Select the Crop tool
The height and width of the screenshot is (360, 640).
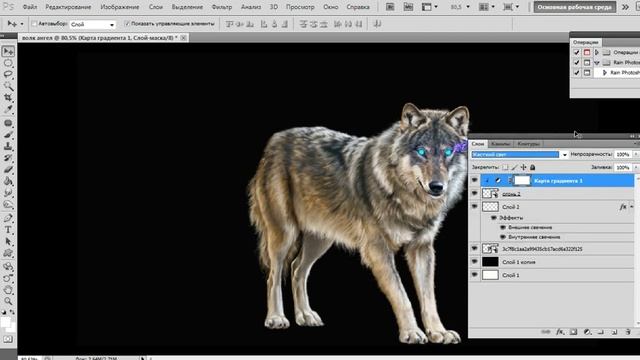(x=8, y=98)
